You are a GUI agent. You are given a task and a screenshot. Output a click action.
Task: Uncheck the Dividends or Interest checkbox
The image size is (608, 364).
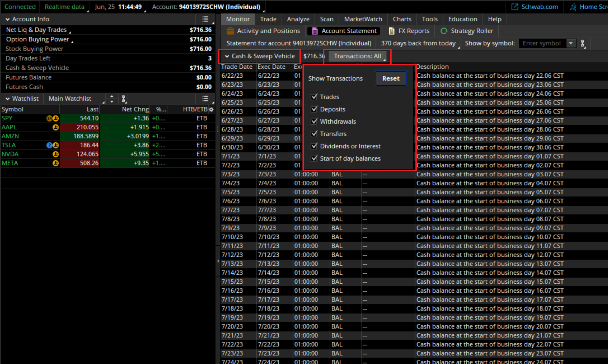click(314, 146)
